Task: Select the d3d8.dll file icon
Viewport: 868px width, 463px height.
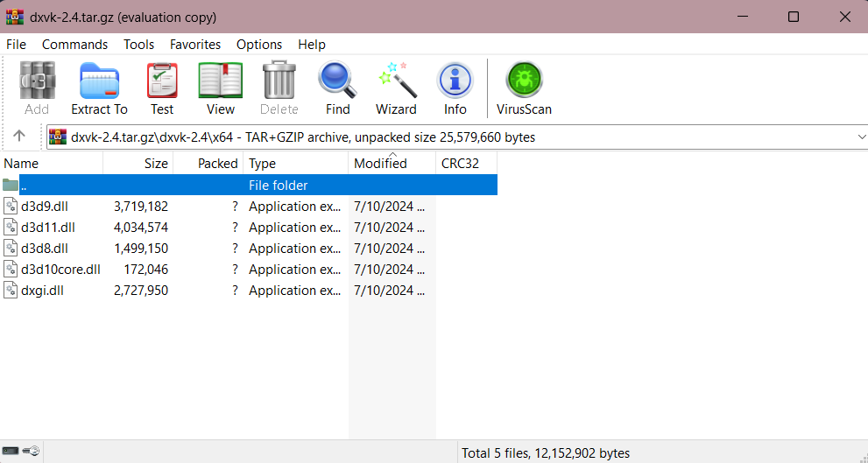Action: click(11, 249)
